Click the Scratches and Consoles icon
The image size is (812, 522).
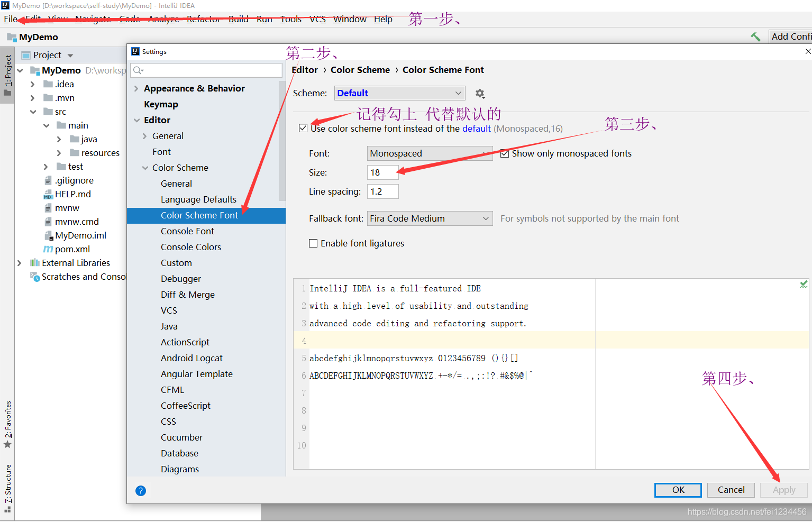point(35,277)
